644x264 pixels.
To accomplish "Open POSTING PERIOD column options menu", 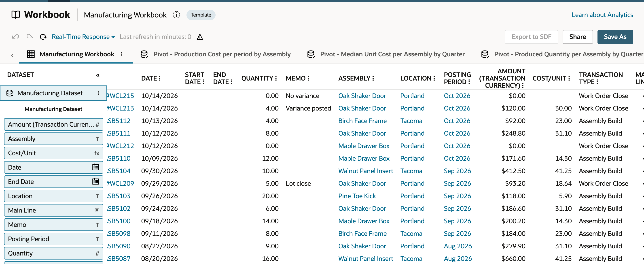I will 469,82.
